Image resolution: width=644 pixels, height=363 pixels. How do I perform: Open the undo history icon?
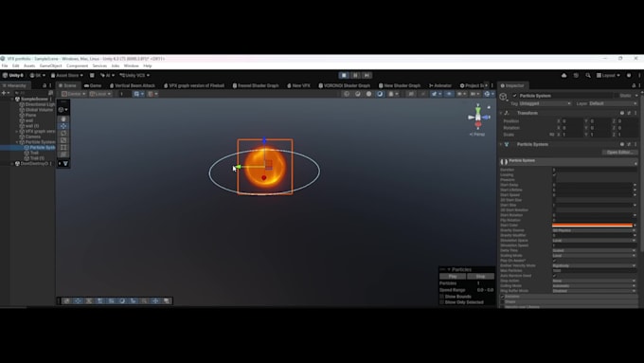[x=576, y=75]
